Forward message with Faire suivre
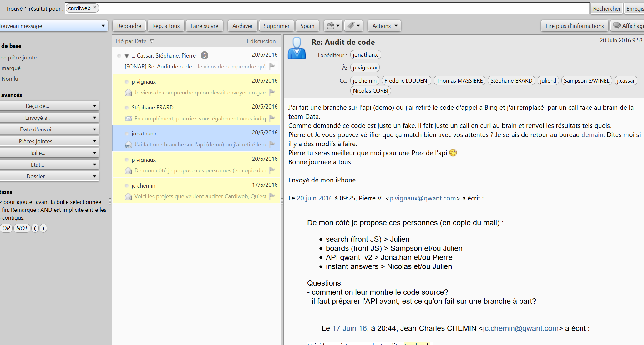Viewport: 644px width, 345px height. [204, 26]
